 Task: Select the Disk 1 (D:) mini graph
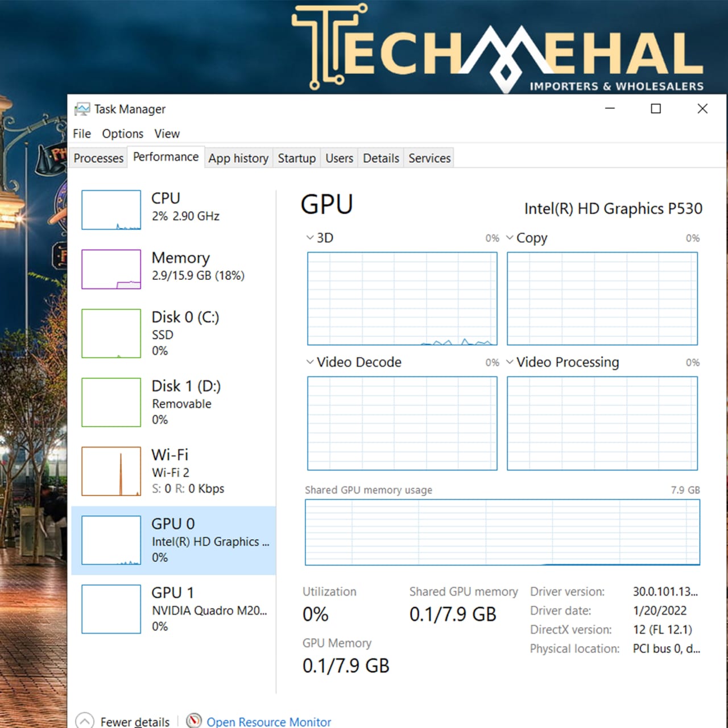(111, 402)
